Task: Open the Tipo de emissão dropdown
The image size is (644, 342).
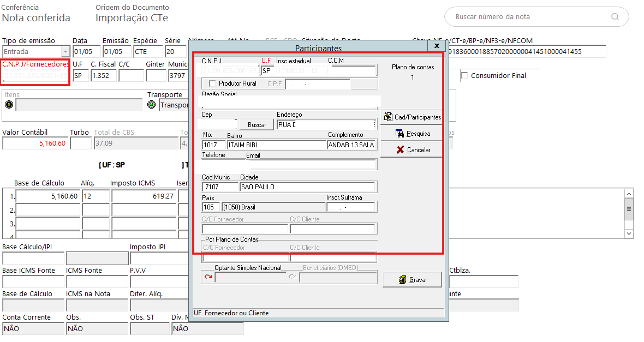Action: point(65,52)
